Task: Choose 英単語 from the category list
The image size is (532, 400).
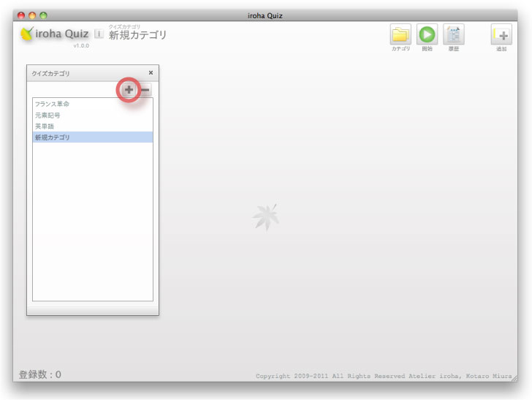Action: tap(45, 127)
